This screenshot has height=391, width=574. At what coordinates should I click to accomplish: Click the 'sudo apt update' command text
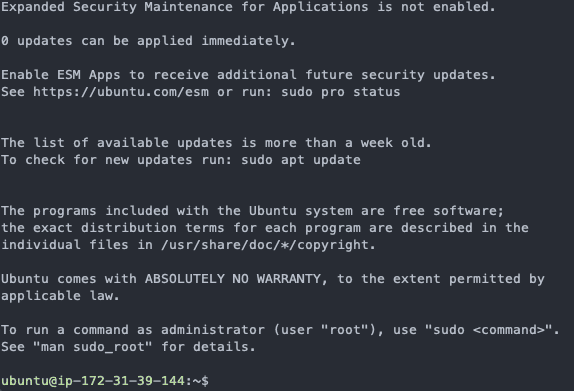point(301,160)
